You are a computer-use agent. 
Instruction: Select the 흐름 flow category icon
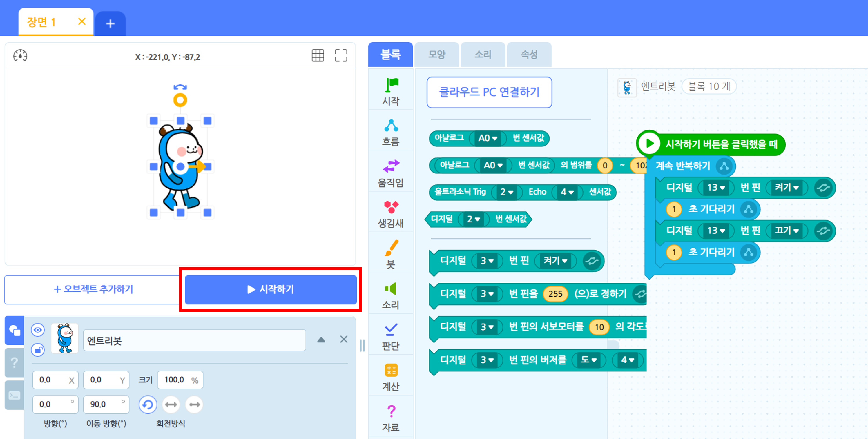[391, 132]
